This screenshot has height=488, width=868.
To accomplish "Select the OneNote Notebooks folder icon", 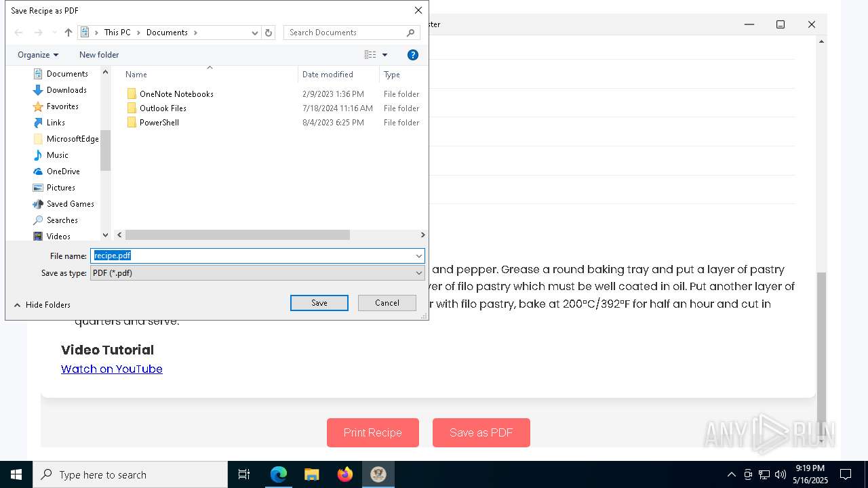I will (x=132, y=94).
